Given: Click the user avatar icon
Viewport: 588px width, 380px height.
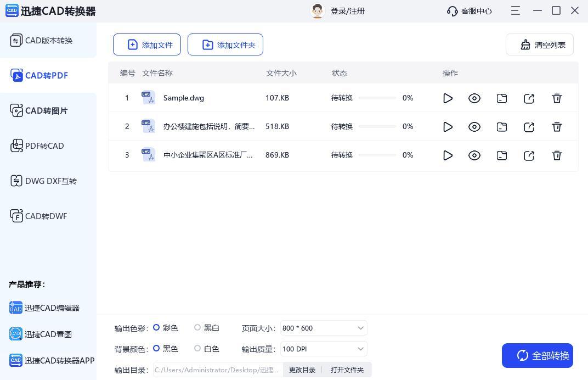Looking at the screenshot, I should 317,11.
